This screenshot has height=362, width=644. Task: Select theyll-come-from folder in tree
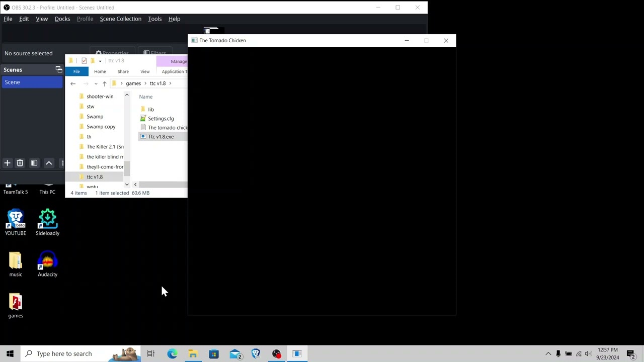(x=105, y=167)
